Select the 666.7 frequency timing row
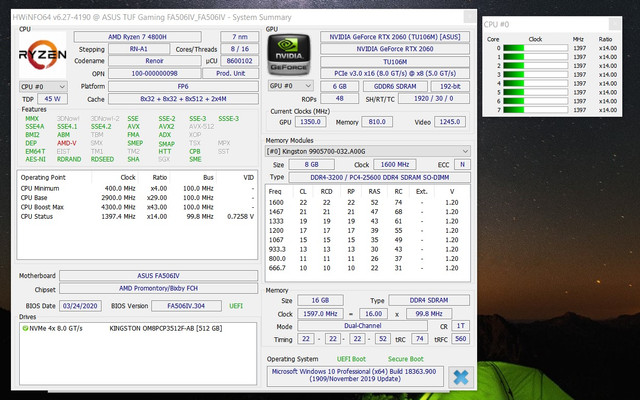 point(367,268)
